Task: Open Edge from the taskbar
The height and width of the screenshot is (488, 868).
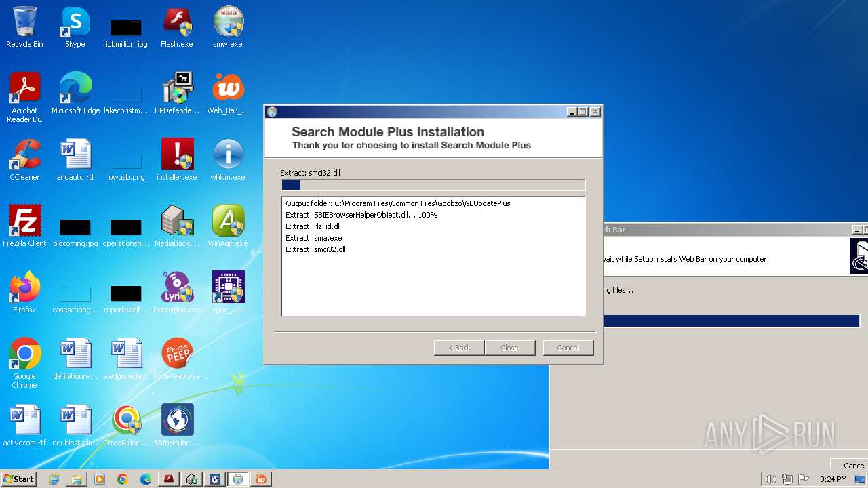Action: 146,479
